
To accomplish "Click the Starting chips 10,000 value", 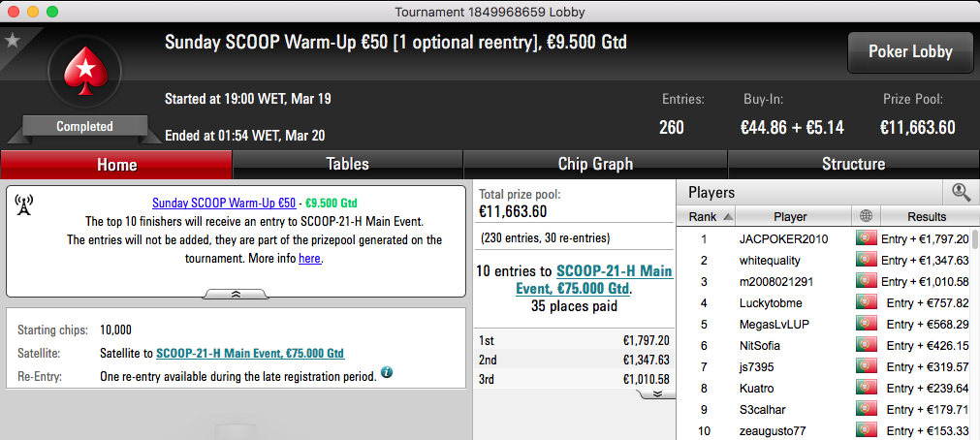I will click(x=115, y=330).
